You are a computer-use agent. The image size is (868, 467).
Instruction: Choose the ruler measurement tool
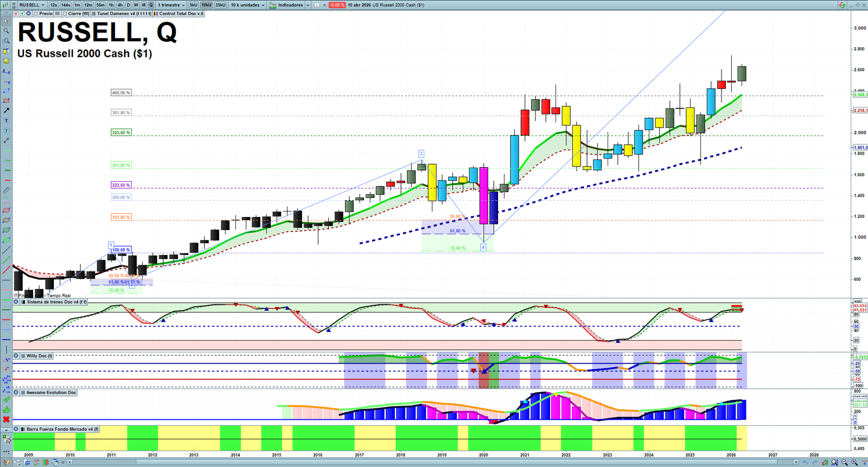point(6,190)
